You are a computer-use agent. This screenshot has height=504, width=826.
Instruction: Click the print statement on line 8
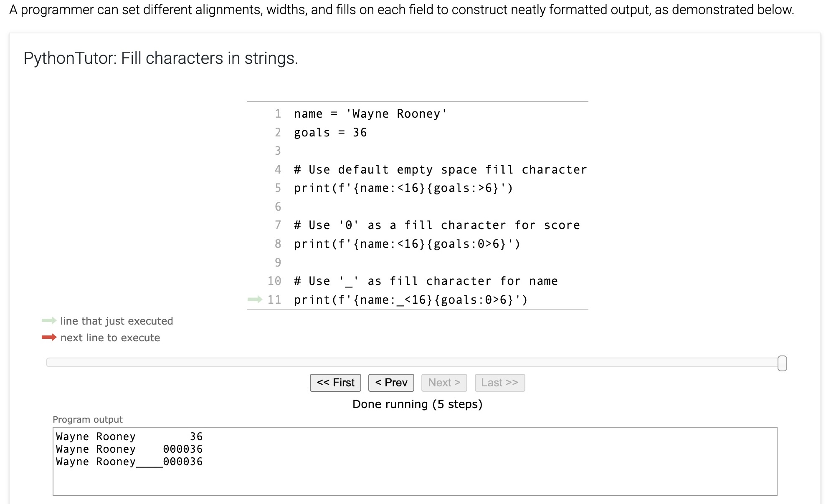click(407, 244)
